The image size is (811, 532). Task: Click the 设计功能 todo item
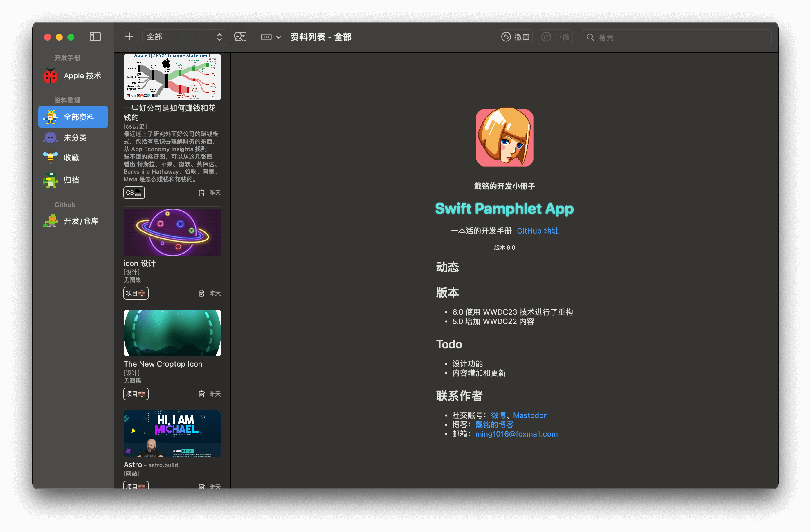point(467,363)
